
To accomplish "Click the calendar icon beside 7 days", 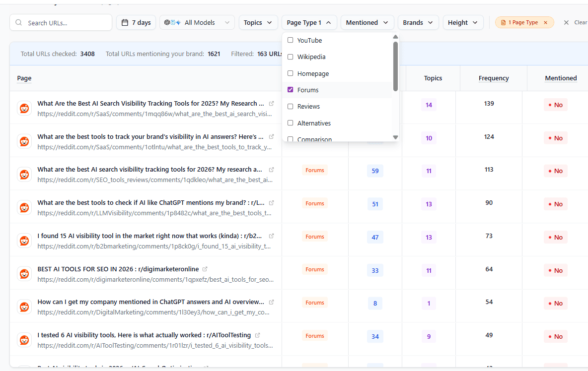I will [x=125, y=22].
